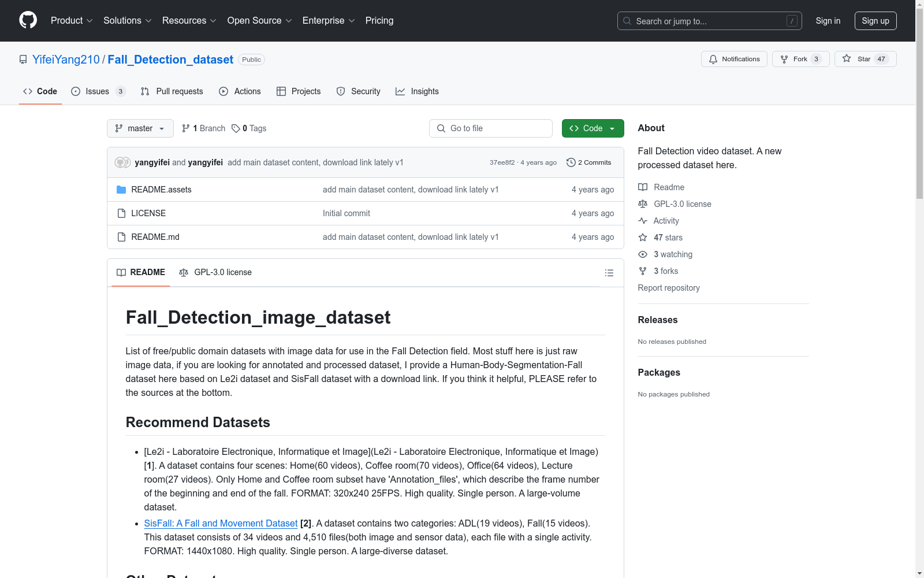Click Report repository link
Viewport: 924px width, 578px height.
click(669, 288)
